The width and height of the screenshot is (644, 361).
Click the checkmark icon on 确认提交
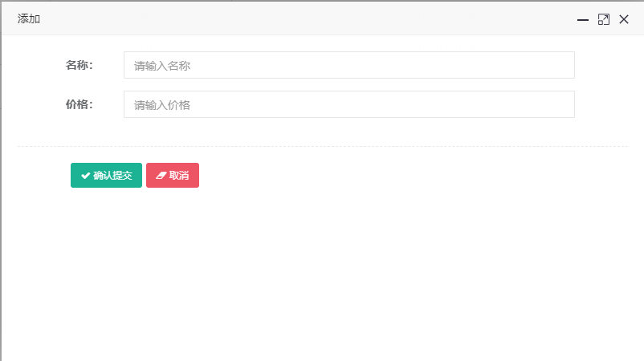[x=85, y=176]
